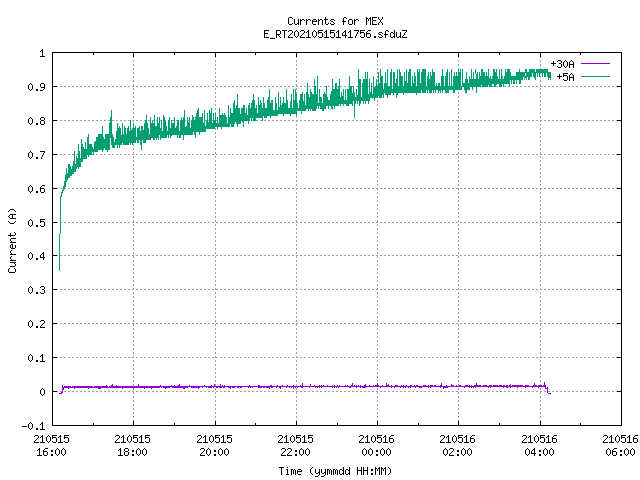The image size is (640, 480).
Task: Click the purple +30A legend line sample
Action: click(x=595, y=64)
